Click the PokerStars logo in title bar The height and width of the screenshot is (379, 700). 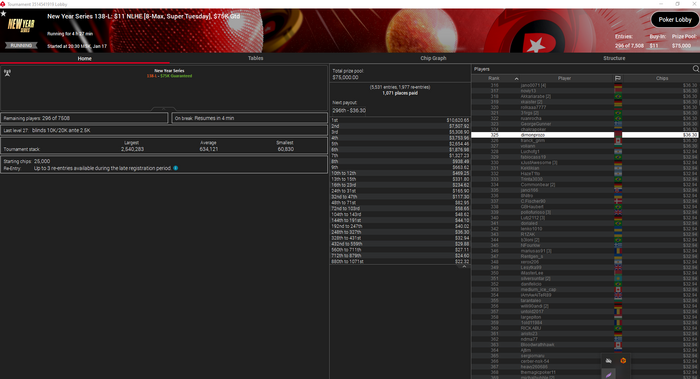(3, 4)
